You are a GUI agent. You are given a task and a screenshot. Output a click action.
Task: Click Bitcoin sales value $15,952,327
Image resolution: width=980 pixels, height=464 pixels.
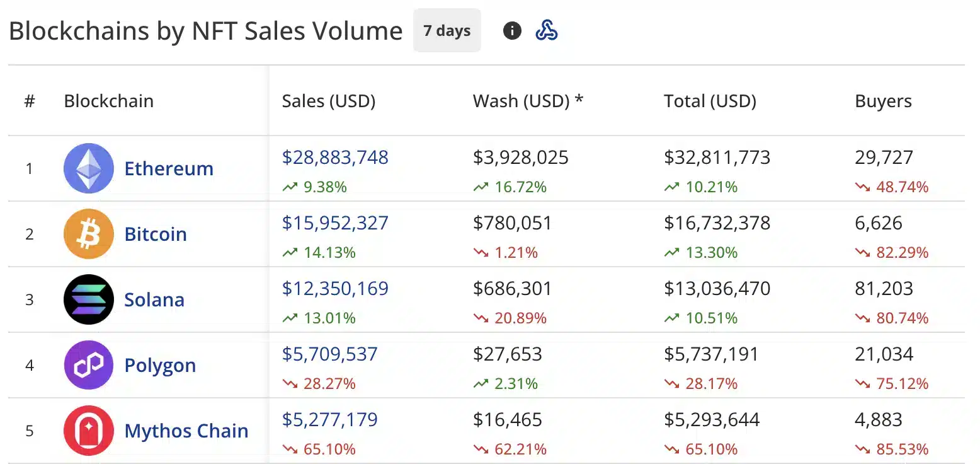click(x=335, y=223)
